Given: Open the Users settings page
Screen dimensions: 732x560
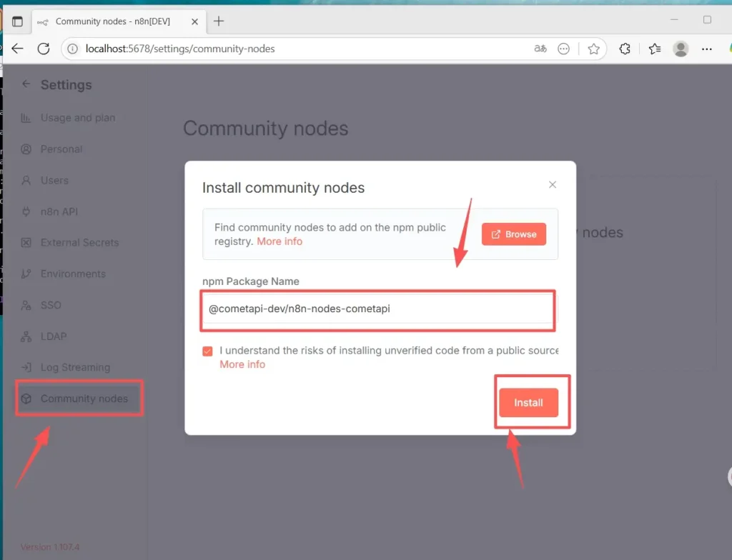Looking at the screenshot, I should click(x=54, y=181).
